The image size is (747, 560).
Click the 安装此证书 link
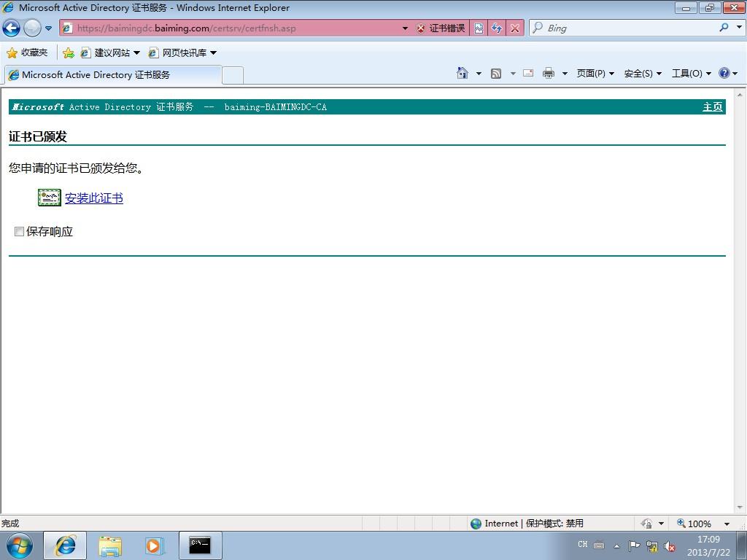tap(94, 198)
